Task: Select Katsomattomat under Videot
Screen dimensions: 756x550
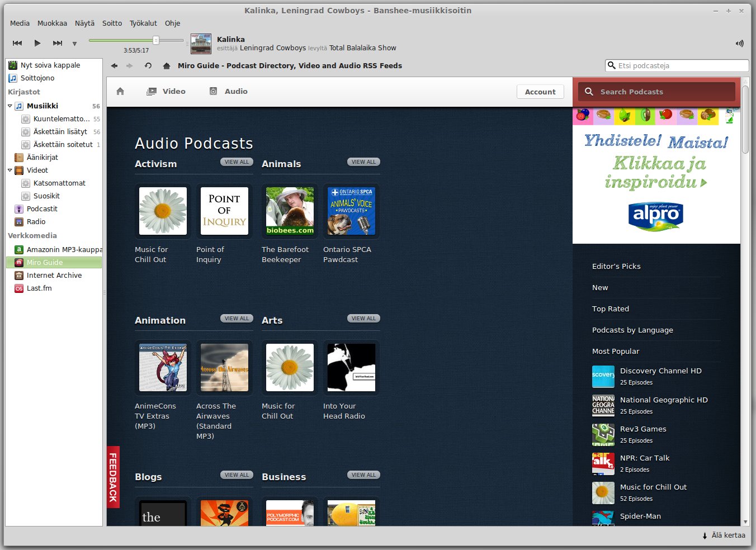Action: point(60,183)
